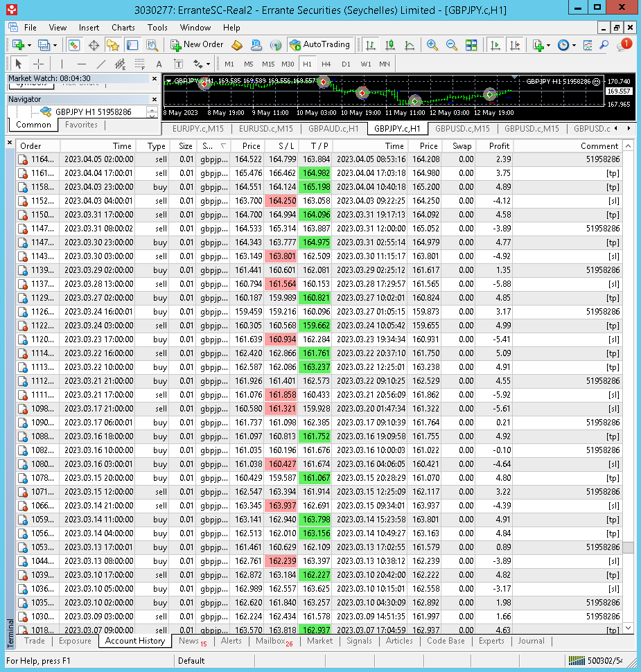The image size is (641, 672).
Task: Click the account history vertical scrollbar thumb
Action: coord(628,547)
